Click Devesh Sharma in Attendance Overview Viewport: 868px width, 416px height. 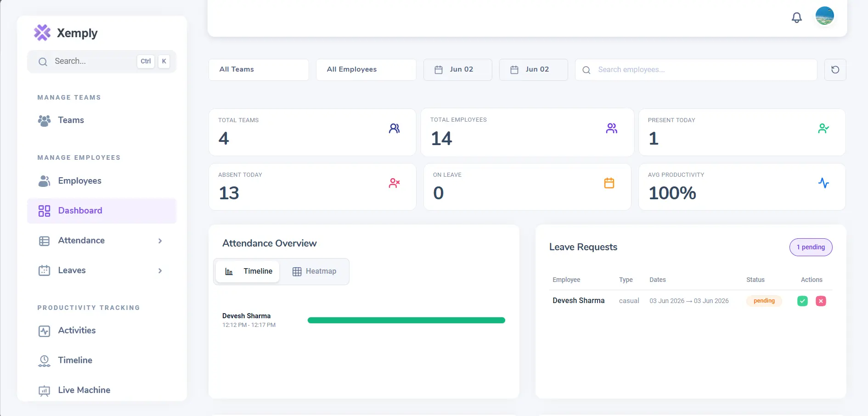point(246,316)
